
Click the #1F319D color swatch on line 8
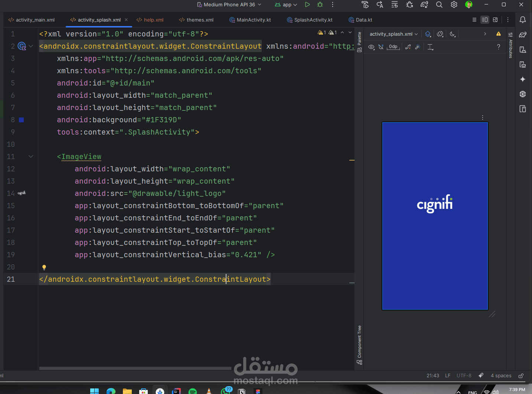click(22, 120)
